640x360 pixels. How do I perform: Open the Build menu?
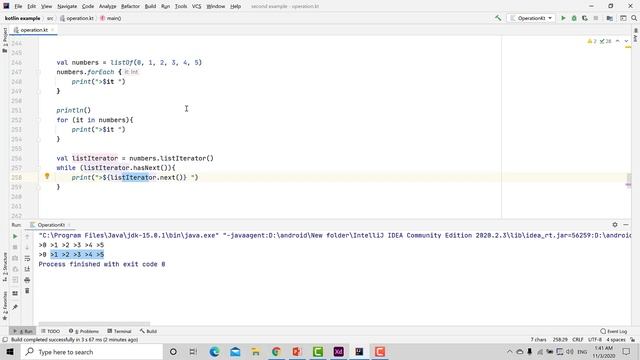click(150, 6)
